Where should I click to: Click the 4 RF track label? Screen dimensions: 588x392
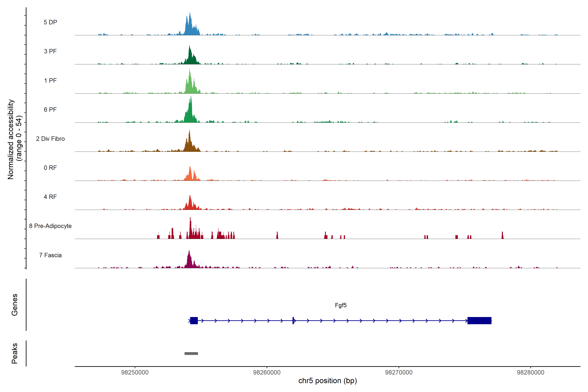(x=50, y=197)
